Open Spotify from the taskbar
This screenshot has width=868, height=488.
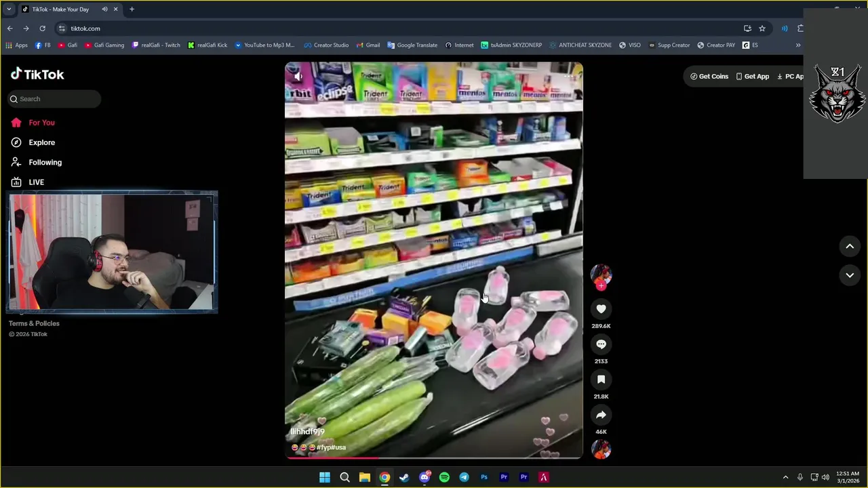[444, 477]
